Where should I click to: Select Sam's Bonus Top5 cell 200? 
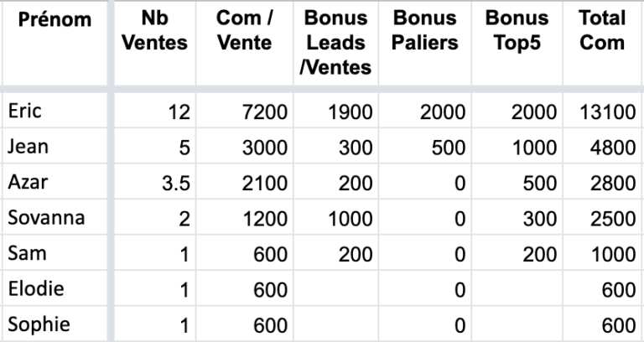tap(517, 252)
